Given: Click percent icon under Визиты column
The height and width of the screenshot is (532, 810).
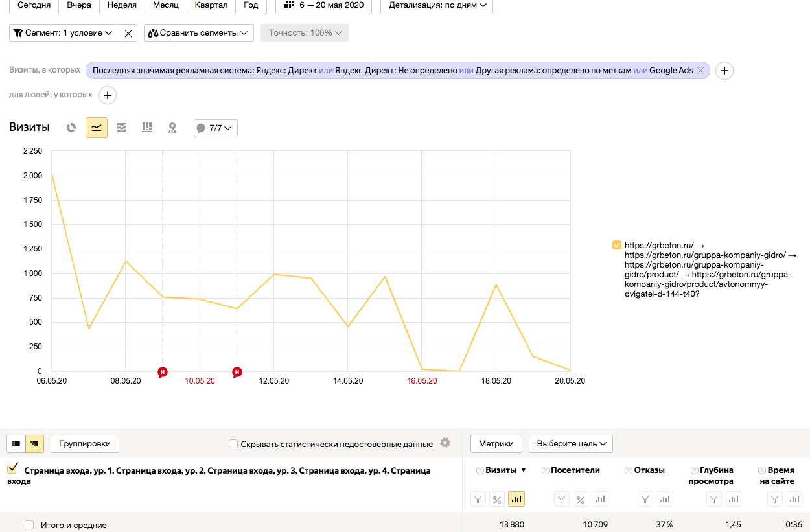Looking at the screenshot, I should point(497,499).
